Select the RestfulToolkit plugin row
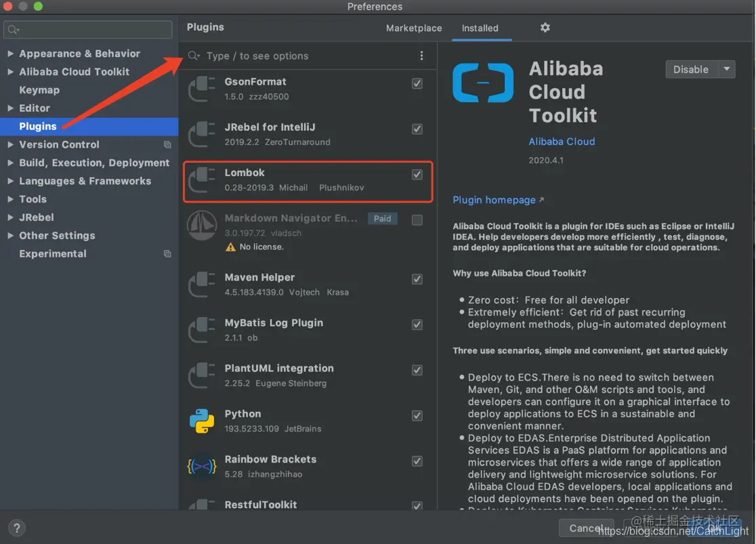 [x=308, y=504]
